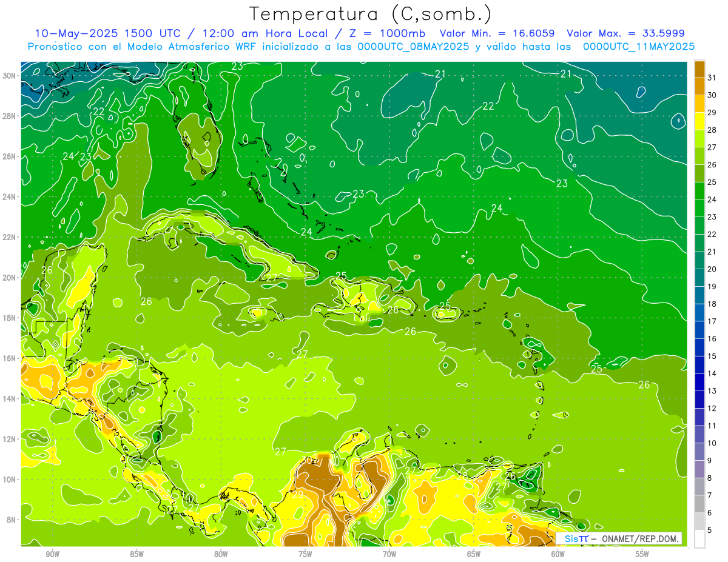The height and width of the screenshot is (562, 728).
Task: Click the 26N latitude axis label
Action: pos(9,156)
